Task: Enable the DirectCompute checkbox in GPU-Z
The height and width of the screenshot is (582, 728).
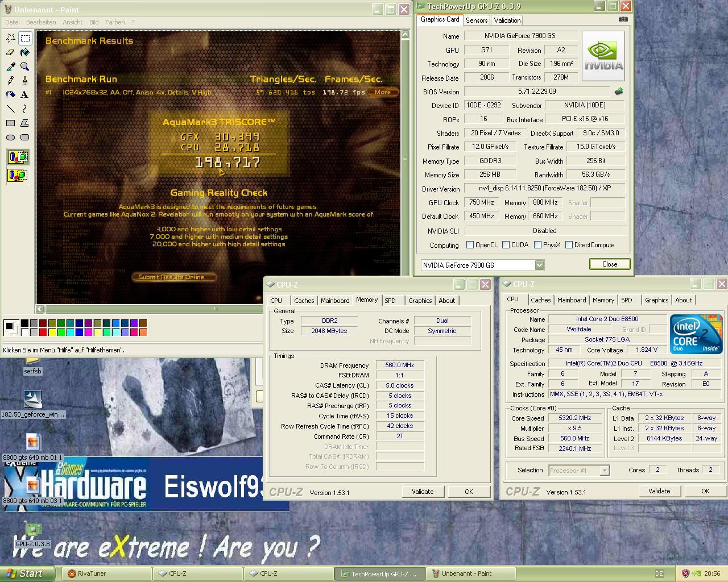Action: [569, 245]
